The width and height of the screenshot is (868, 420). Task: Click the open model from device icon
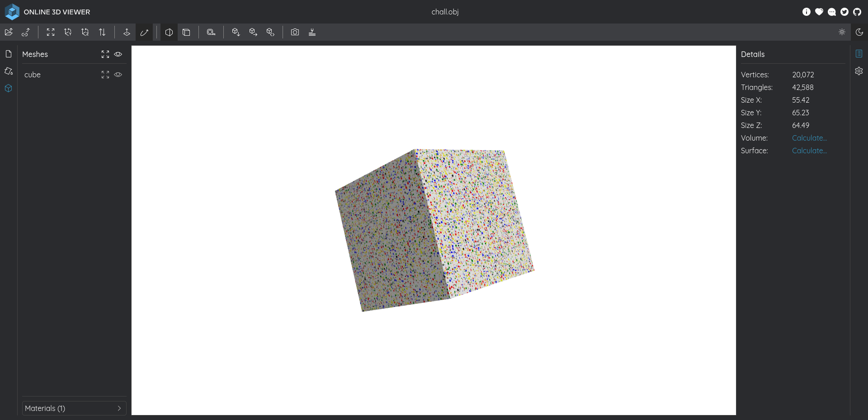9,32
